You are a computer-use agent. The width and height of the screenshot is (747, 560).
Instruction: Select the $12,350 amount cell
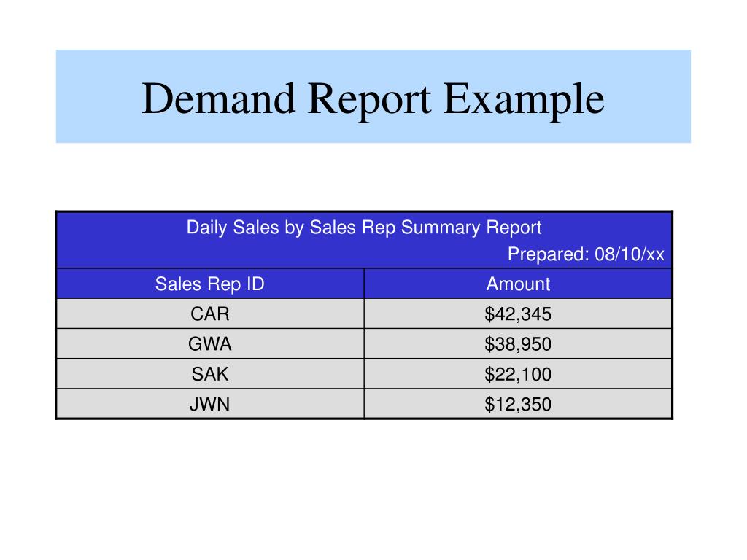(518, 404)
